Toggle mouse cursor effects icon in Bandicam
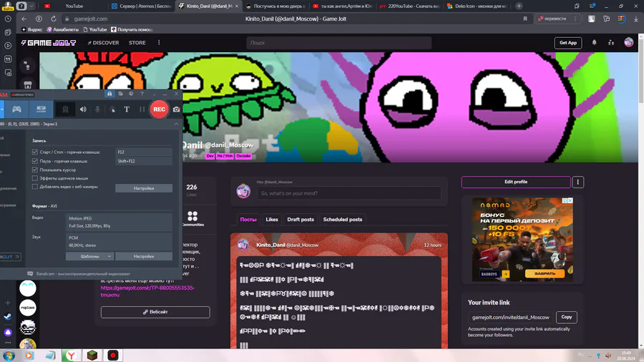644x362 pixels. point(112,109)
